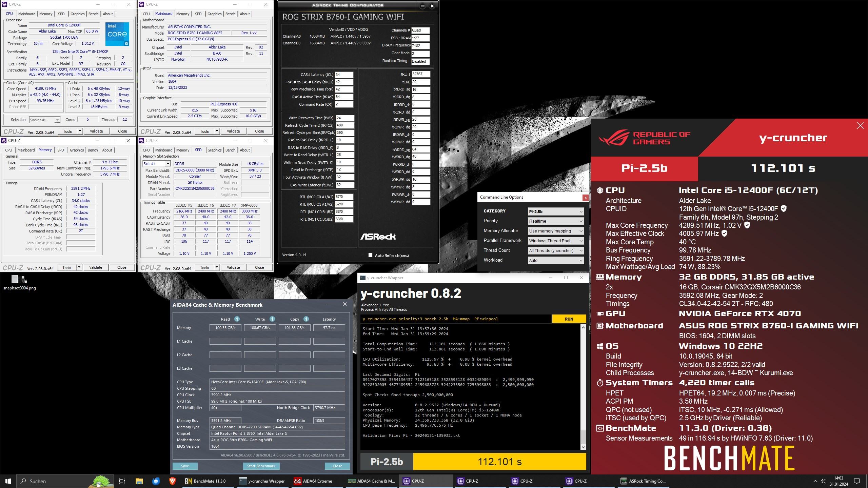Open the Workload dropdown set to Auto
The width and height of the screenshot is (868, 488).
[x=556, y=261]
